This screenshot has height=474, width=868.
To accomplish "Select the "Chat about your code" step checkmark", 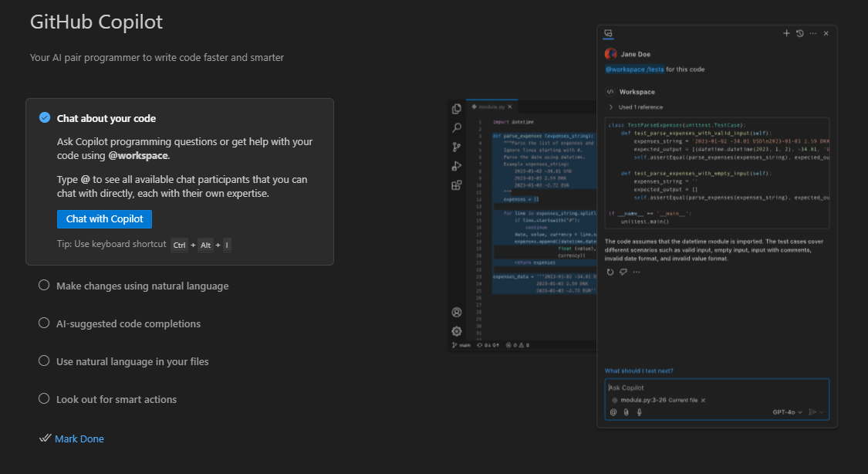I will pyautogui.click(x=45, y=118).
